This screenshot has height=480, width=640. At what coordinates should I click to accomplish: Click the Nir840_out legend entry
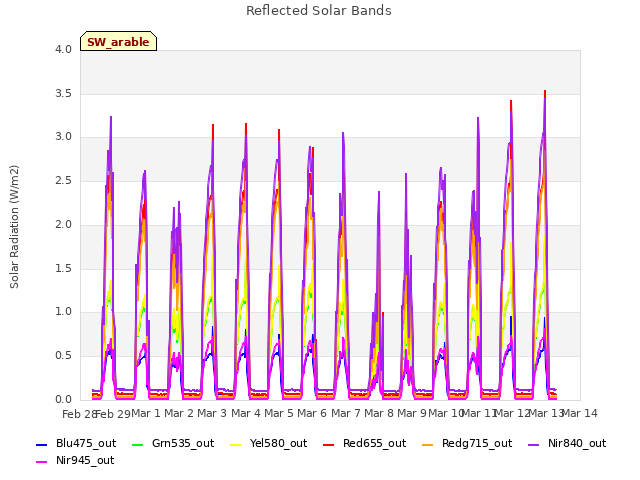[x=567, y=443]
